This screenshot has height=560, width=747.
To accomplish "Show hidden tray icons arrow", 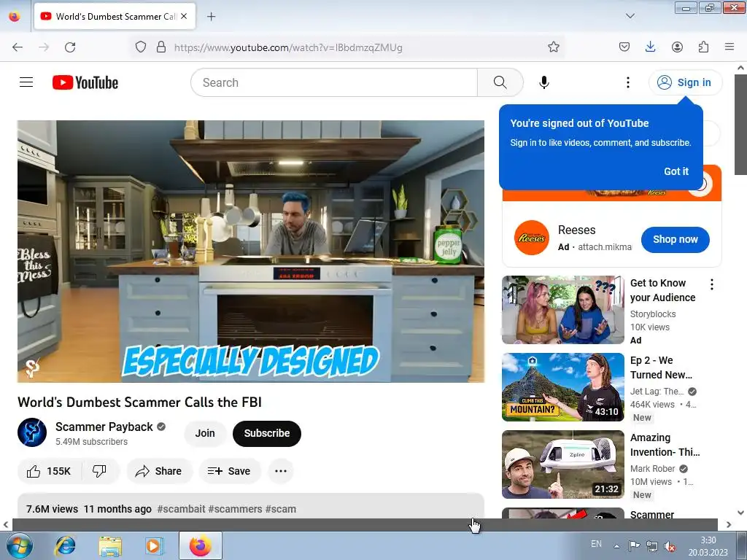I will pos(616,546).
